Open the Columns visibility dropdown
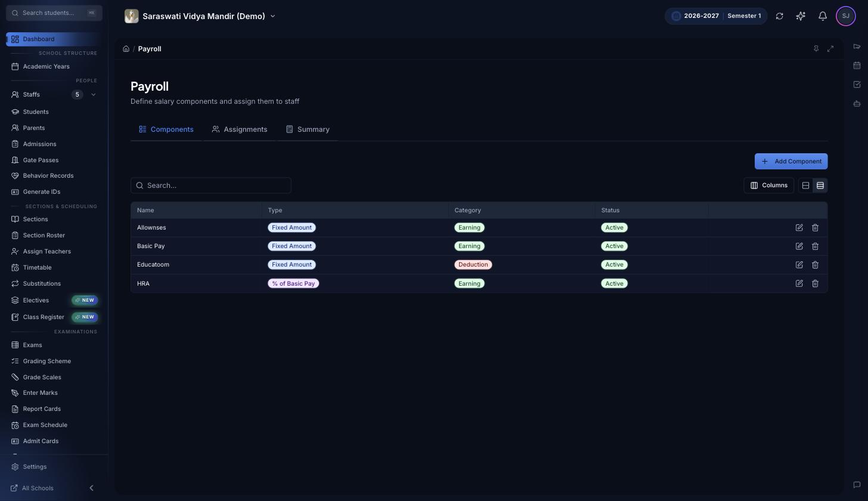The width and height of the screenshot is (868, 501). point(769,185)
